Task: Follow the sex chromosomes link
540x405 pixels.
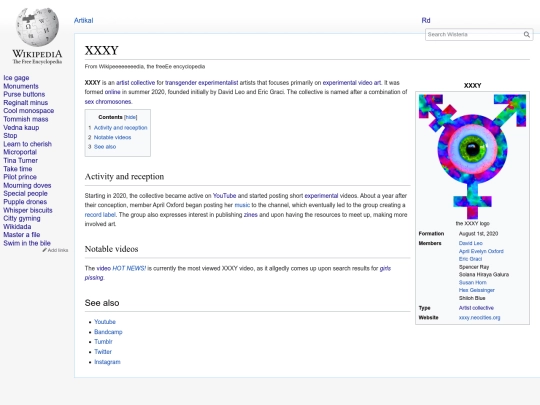Action: tap(108, 102)
